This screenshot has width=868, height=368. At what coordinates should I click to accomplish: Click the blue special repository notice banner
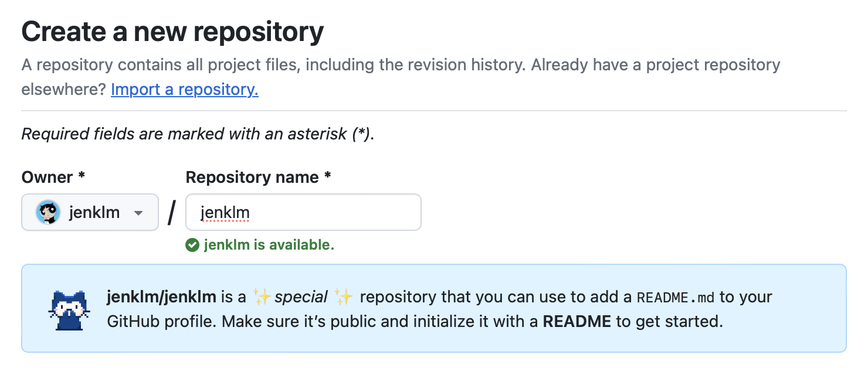[x=434, y=308]
